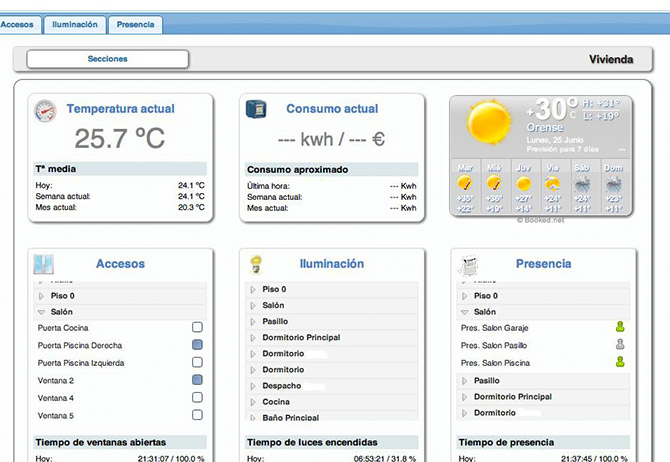Click the thermometer gauge icon
This screenshot has height=462, width=670.
pyautogui.click(x=45, y=111)
